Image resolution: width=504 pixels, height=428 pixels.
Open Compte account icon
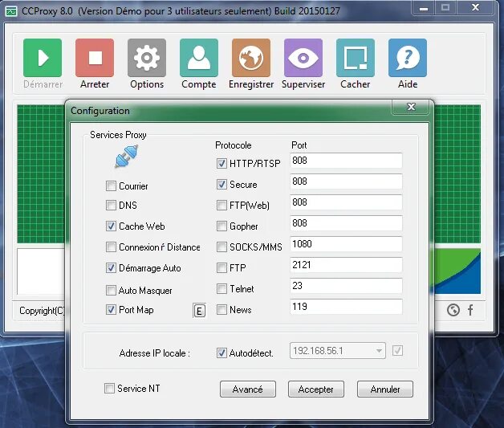pos(199,58)
